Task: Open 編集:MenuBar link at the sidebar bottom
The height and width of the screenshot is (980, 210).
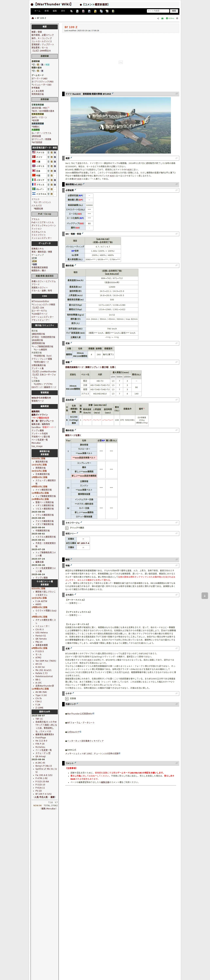Action: click(x=48, y=809)
